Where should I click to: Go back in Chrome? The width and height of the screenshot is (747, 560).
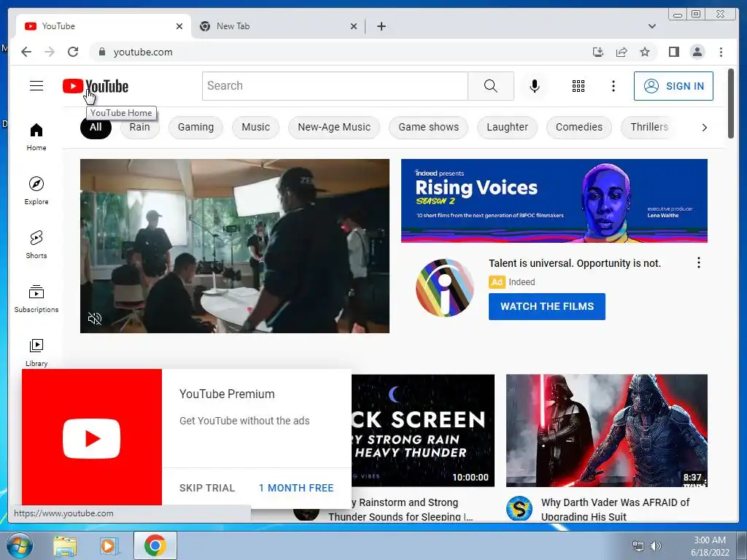pyautogui.click(x=26, y=52)
